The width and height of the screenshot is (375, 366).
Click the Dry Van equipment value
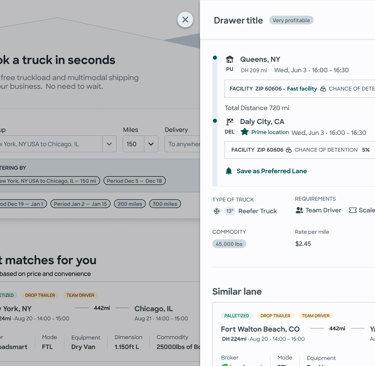point(83,347)
